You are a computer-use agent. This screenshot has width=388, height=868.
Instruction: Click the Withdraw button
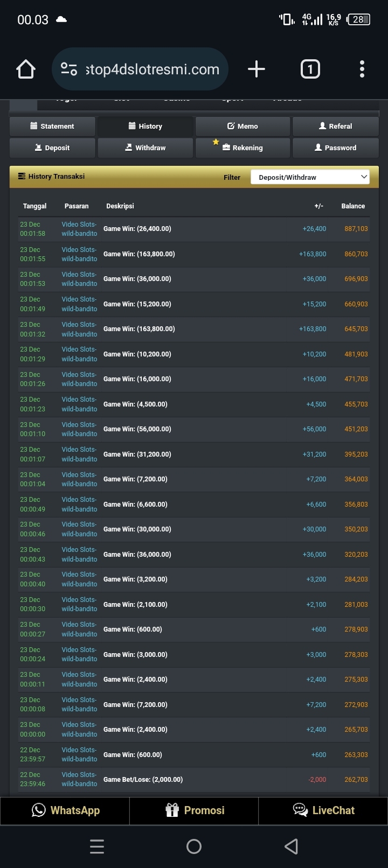pos(145,148)
